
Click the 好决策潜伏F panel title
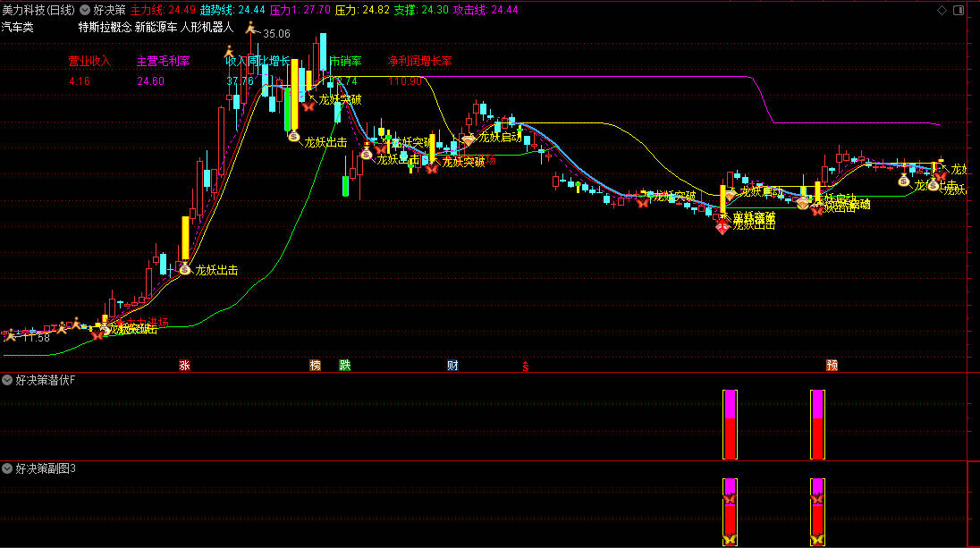tap(45, 380)
